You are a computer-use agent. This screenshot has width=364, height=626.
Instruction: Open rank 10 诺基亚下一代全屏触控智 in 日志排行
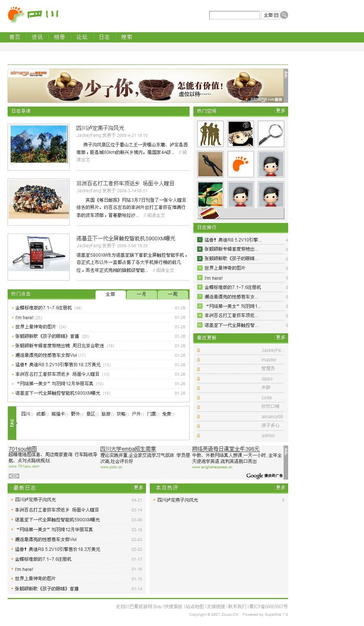(x=231, y=325)
